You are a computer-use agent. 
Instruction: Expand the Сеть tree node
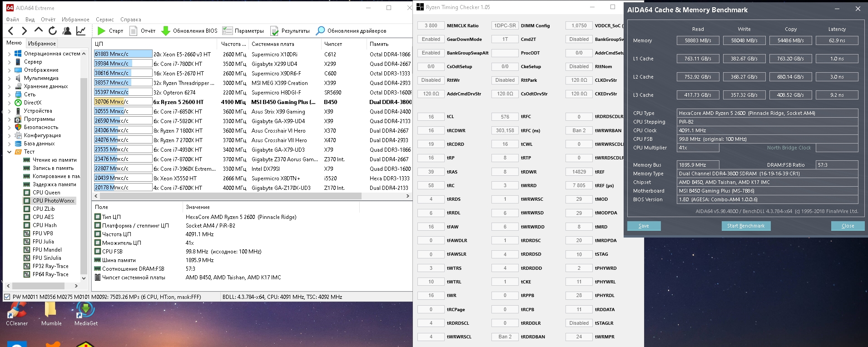[9, 94]
